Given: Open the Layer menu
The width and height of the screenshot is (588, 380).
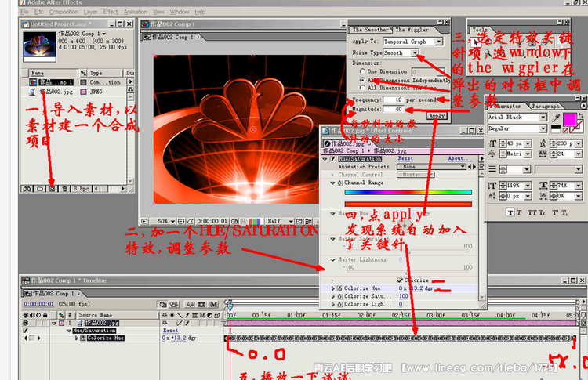Looking at the screenshot, I should click(90, 12).
